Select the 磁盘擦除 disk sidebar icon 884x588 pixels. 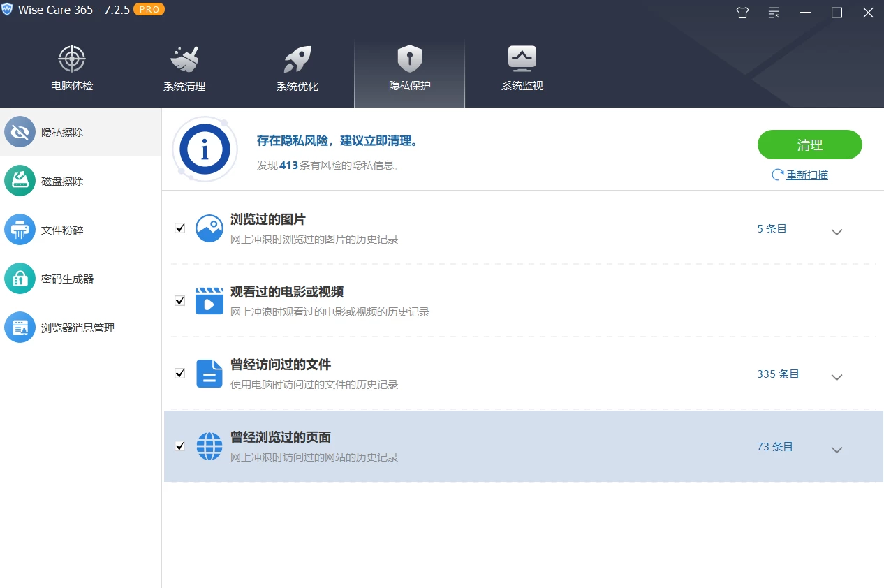[x=20, y=181]
